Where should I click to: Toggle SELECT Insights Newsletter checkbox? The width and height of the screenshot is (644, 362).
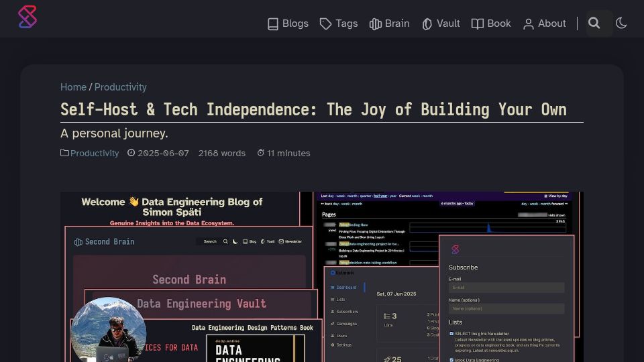click(x=451, y=334)
